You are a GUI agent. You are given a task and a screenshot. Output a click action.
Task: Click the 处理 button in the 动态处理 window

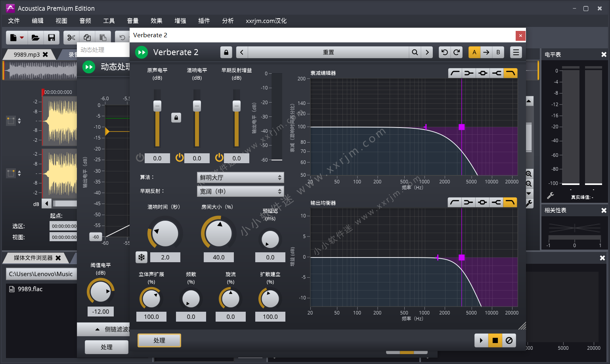point(107,347)
